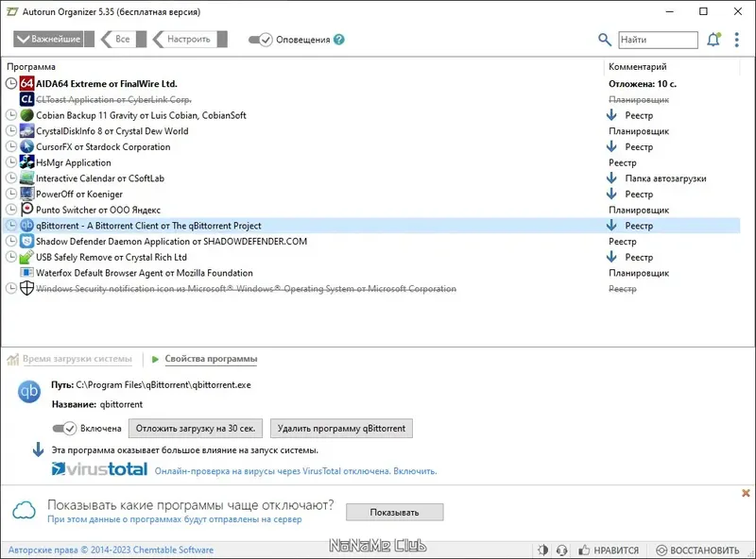The image size is (756, 559).
Task: Click the delay clock icon for Cobian Backup
Action: 11,115
